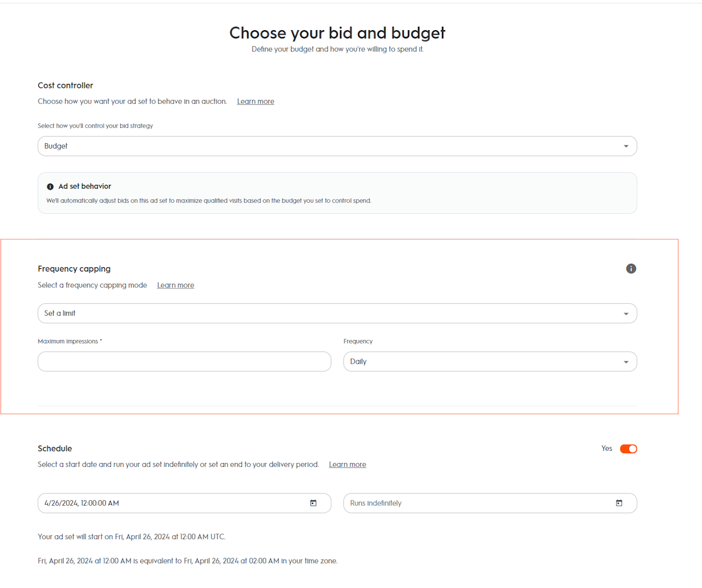Click the Ad set behavior info box text

tap(208, 201)
